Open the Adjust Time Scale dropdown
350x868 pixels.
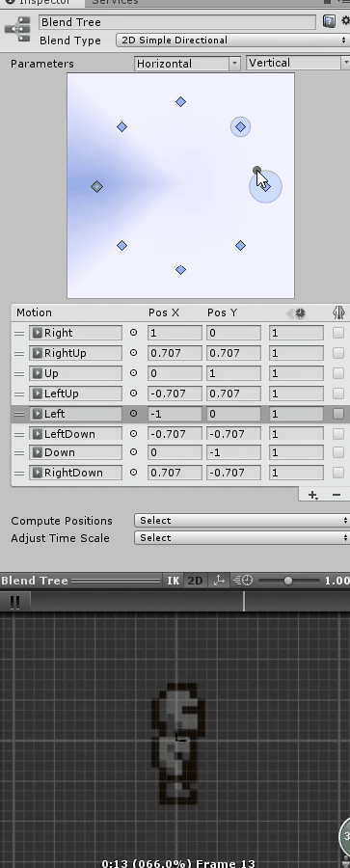tap(241, 537)
